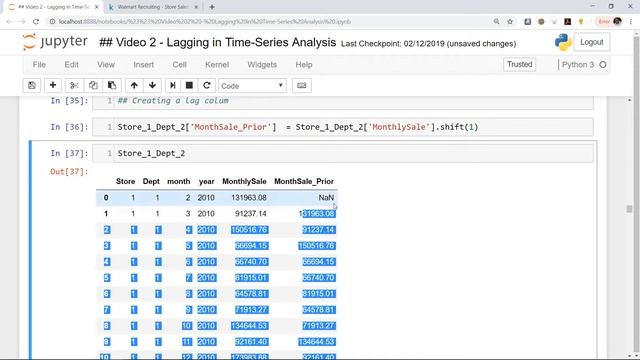The width and height of the screenshot is (640, 360).
Task: Click the month column header
Action: [178, 181]
